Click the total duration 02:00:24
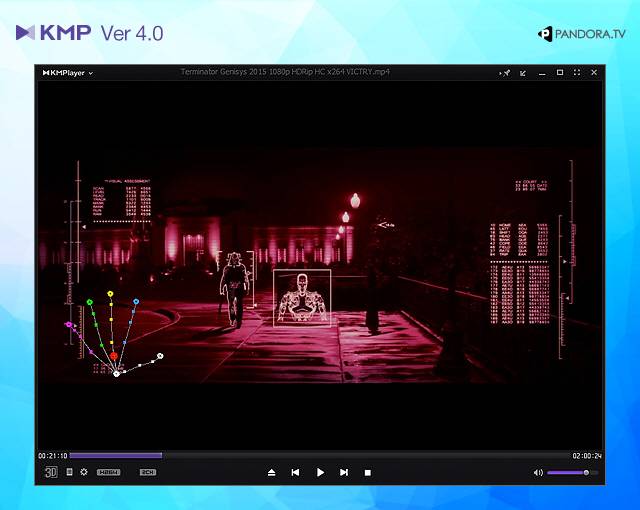This screenshot has height=510, width=640. tap(587, 456)
